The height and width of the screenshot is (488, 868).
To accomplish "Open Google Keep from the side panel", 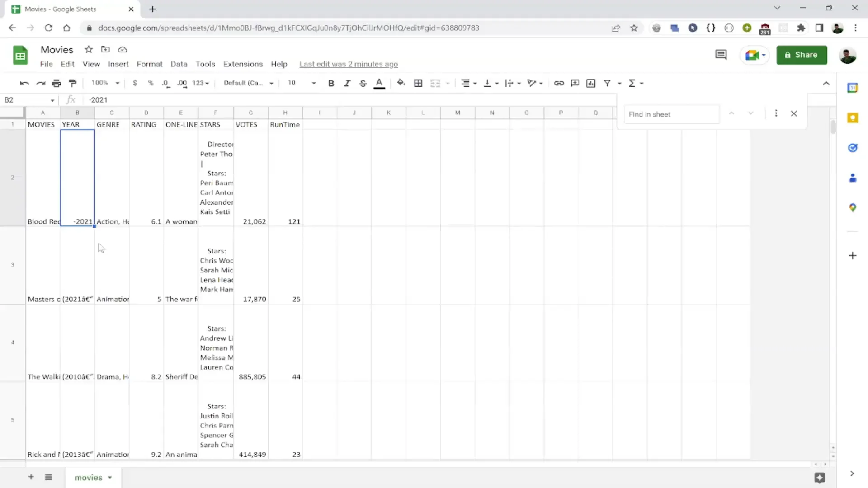I will (x=853, y=118).
